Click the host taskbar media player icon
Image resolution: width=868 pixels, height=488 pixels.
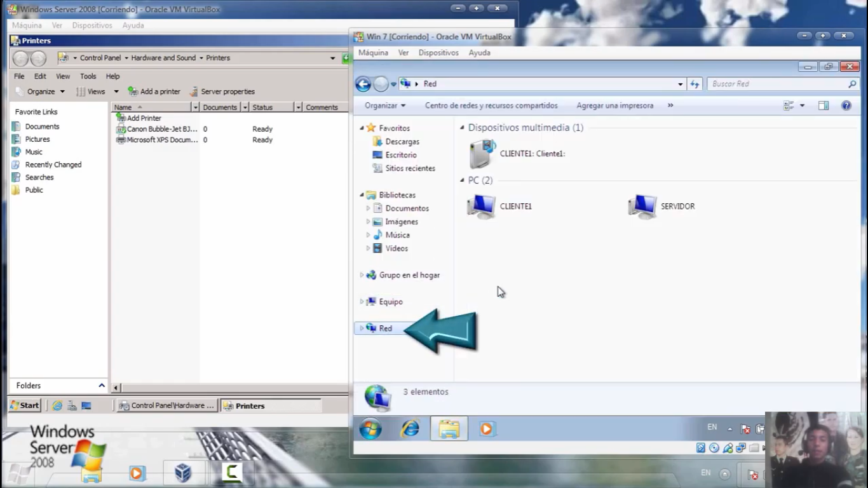click(137, 473)
